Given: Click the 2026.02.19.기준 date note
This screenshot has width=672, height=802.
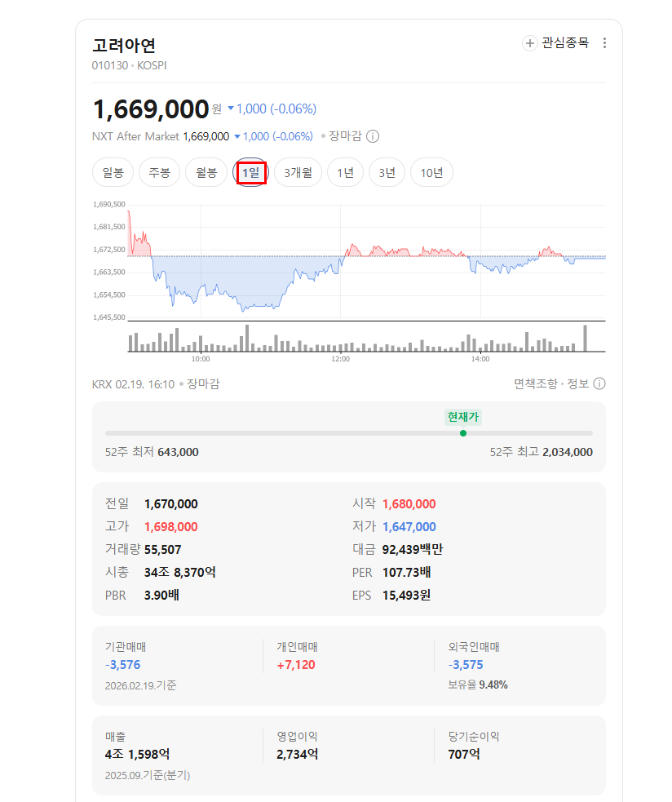Looking at the screenshot, I should click(140, 685).
